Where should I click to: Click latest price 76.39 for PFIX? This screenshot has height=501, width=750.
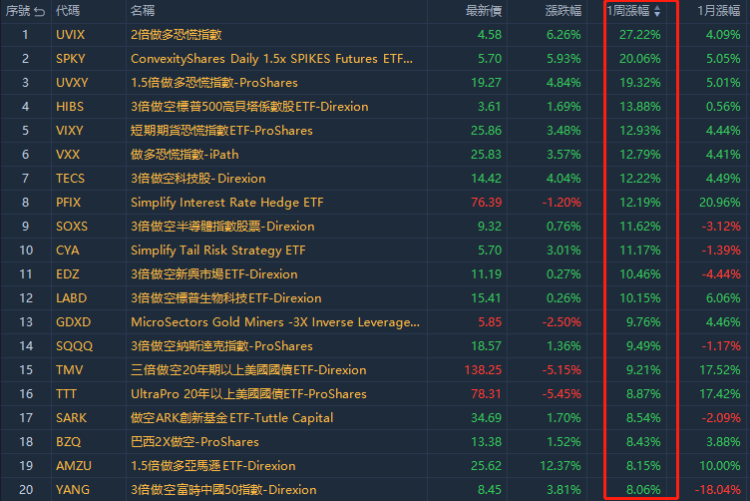[486, 202]
